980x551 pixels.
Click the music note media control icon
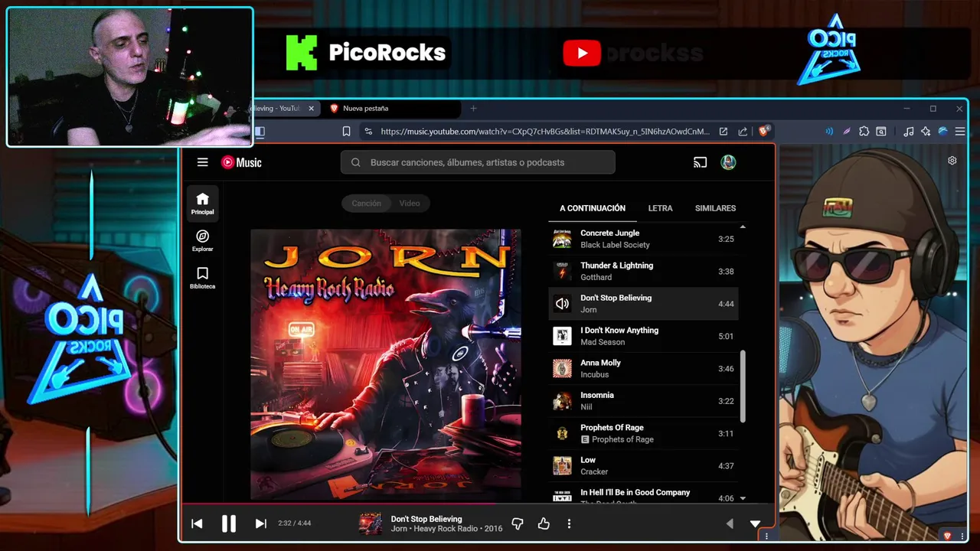909,132
